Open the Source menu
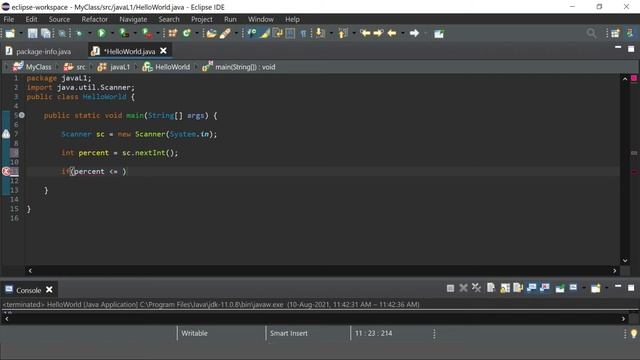Image resolution: width=640 pixels, height=360 pixels. pos(59,19)
